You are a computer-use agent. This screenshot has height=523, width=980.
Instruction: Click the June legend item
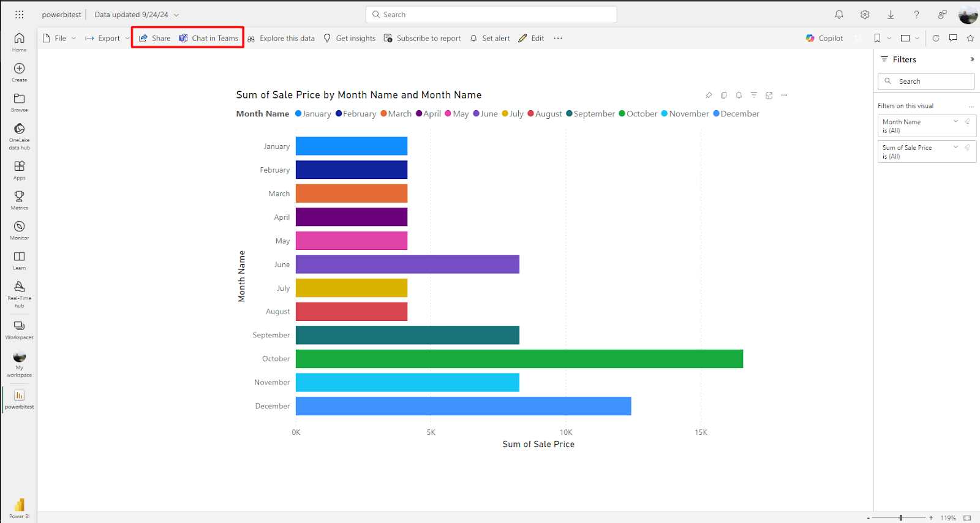pos(485,114)
